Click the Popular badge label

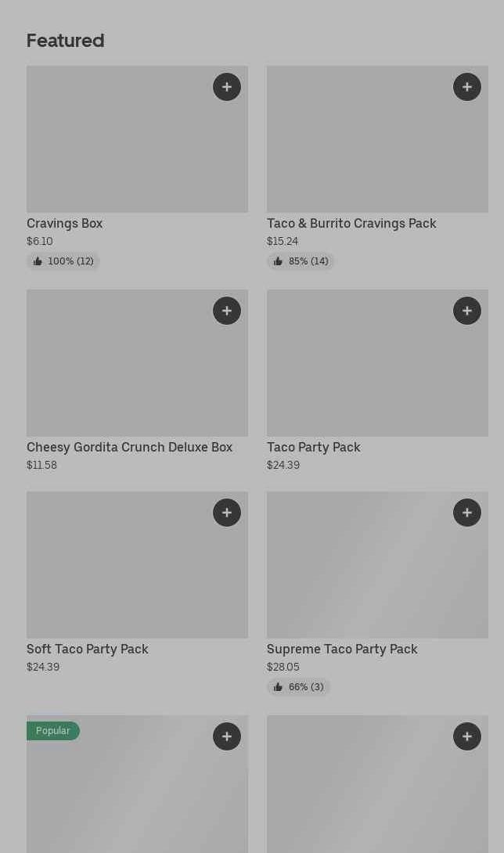53,731
